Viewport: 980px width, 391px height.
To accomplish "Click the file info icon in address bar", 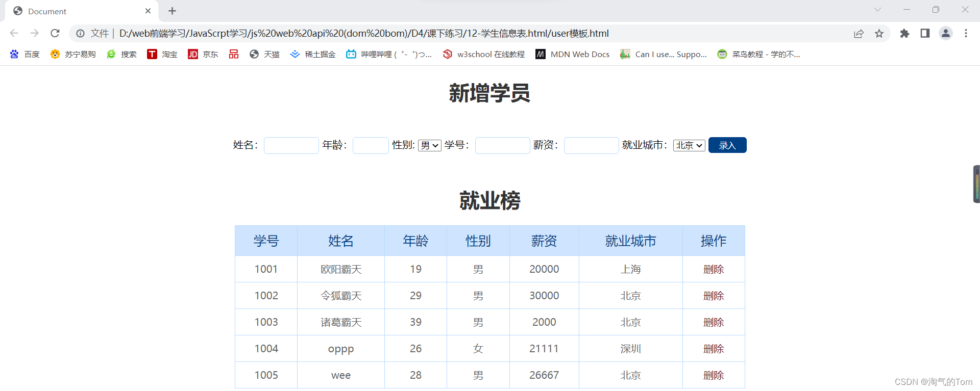I will (81, 33).
